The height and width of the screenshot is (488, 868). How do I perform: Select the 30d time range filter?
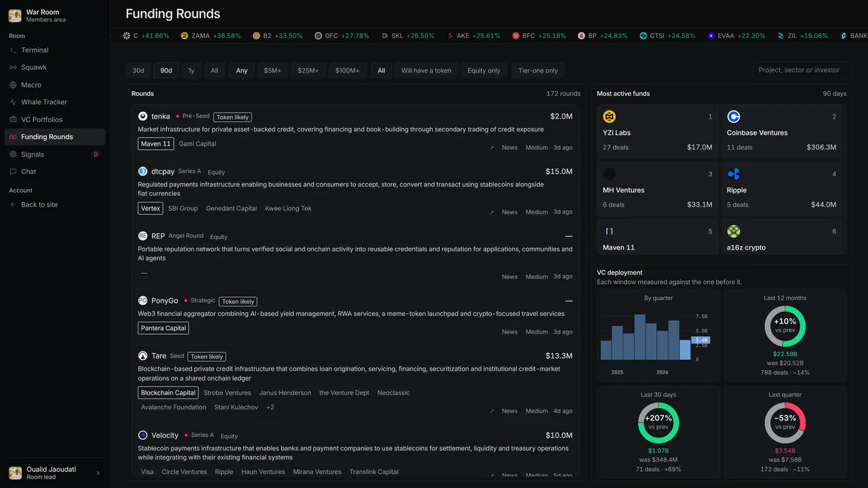(138, 70)
